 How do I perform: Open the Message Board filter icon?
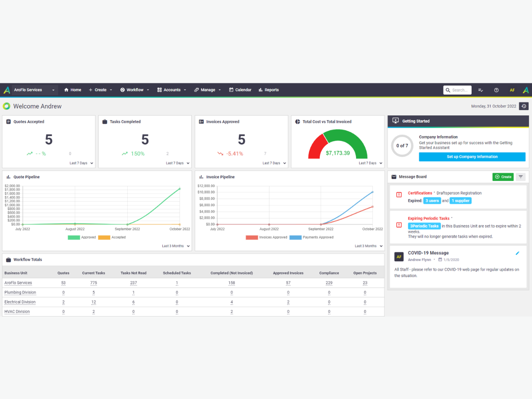(520, 177)
